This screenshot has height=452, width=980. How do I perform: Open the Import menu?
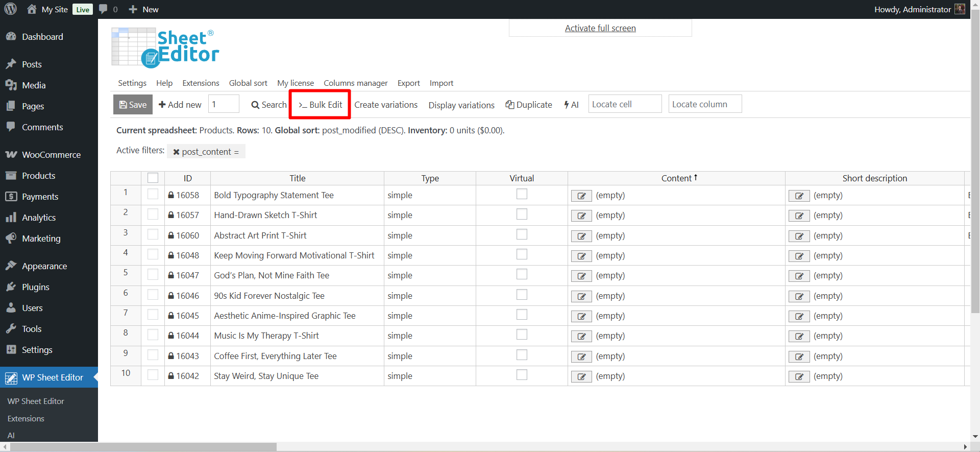coord(442,83)
